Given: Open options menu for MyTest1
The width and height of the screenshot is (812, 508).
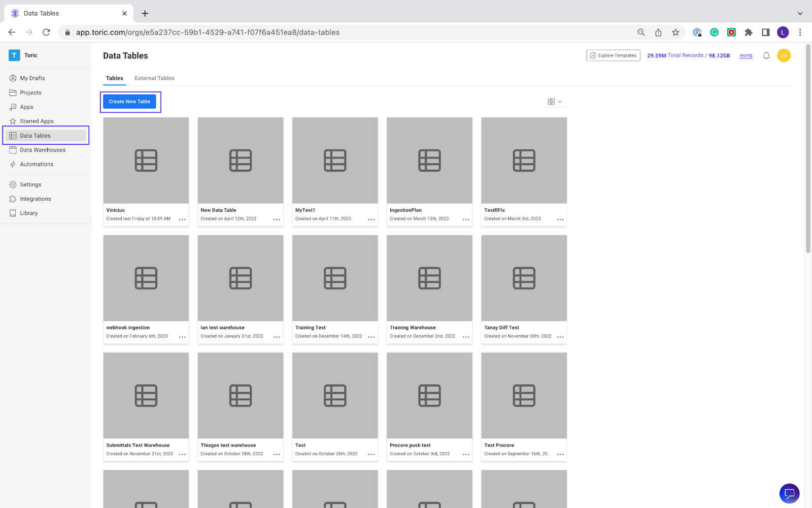Looking at the screenshot, I should coord(371,219).
